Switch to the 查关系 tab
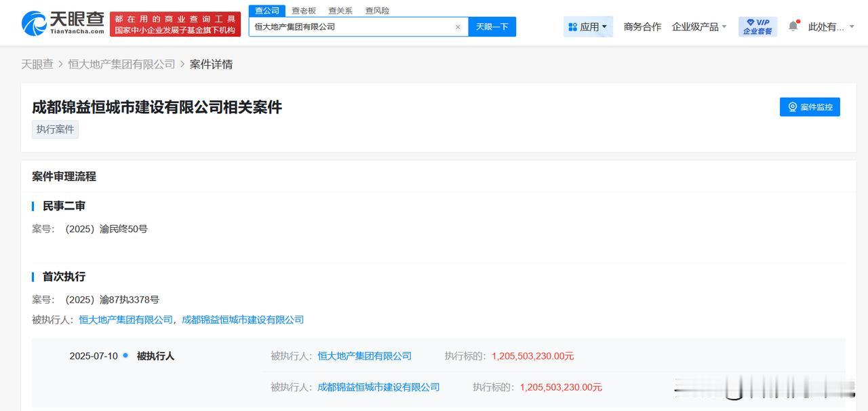 [x=340, y=11]
